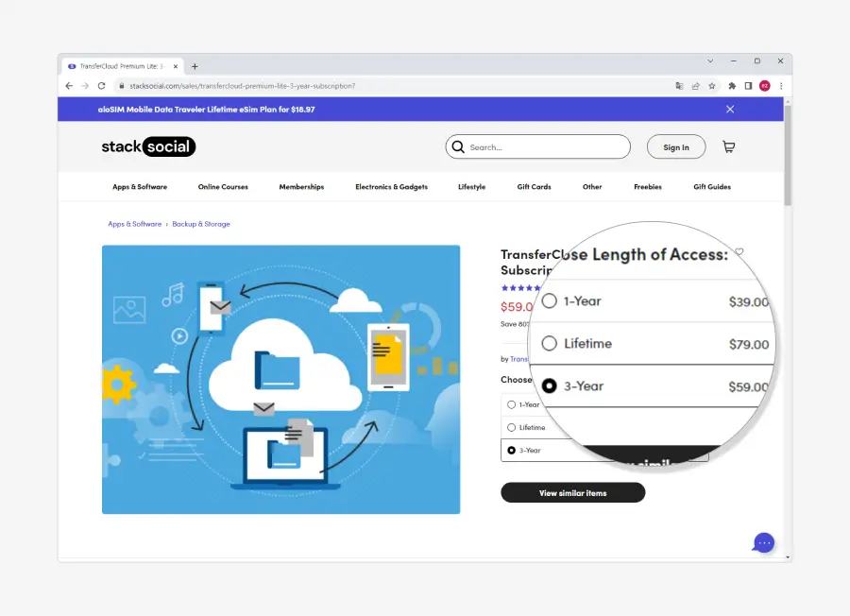Viewport: 850px width, 616px height.
Task: Open the Freebies nav item
Action: [648, 187]
